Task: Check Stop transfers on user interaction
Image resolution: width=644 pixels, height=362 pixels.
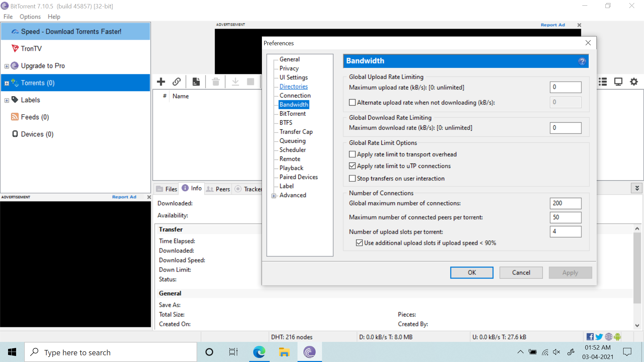Action: pos(352,179)
